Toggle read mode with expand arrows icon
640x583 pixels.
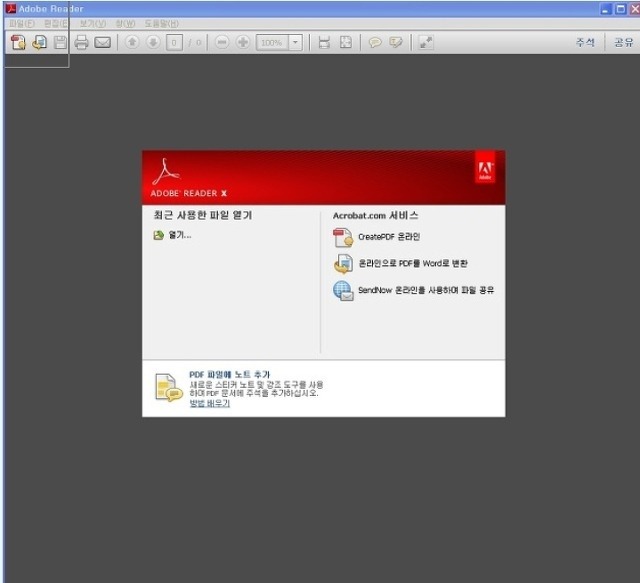[426, 42]
